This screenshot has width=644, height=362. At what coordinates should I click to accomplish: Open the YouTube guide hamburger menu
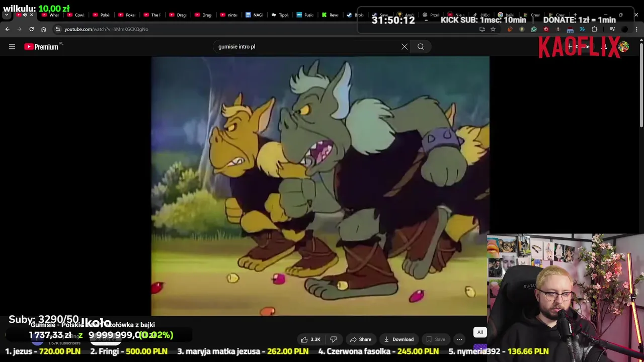(x=12, y=47)
